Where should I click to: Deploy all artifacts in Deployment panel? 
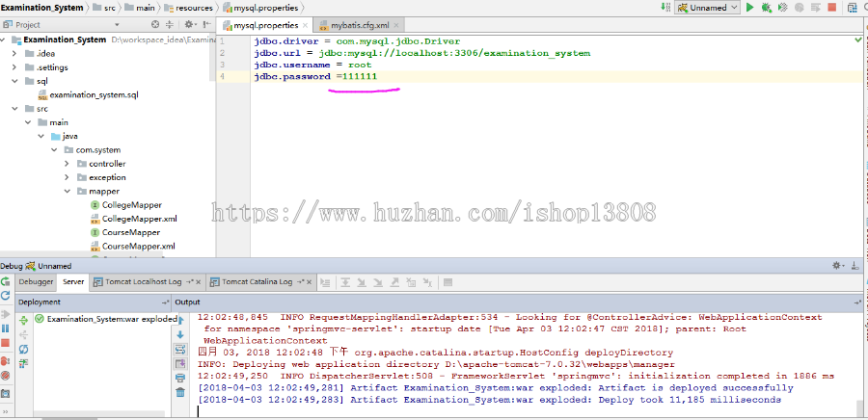tap(23, 320)
